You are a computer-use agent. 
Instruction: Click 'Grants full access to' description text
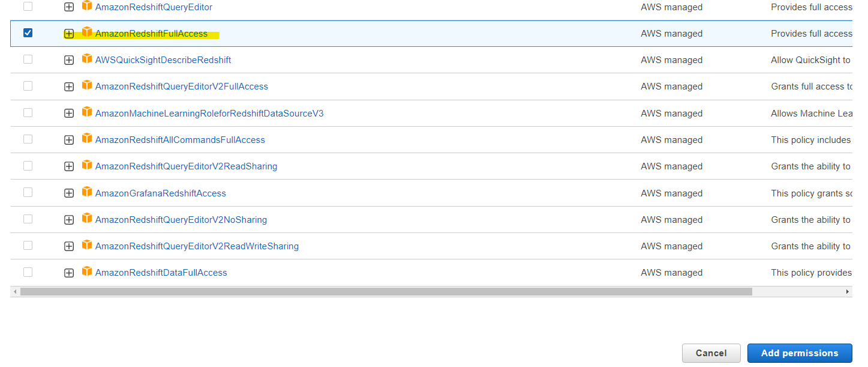pos(812,86)
